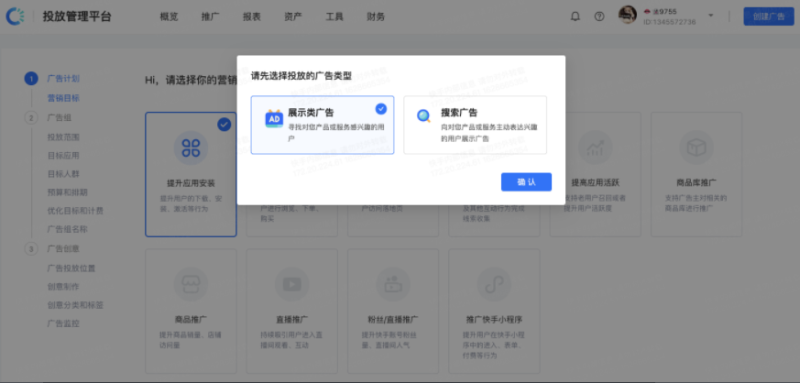Screen dimensions: 800x383
Task: Open the 资产 menu
Action: (x=293, y=17)
